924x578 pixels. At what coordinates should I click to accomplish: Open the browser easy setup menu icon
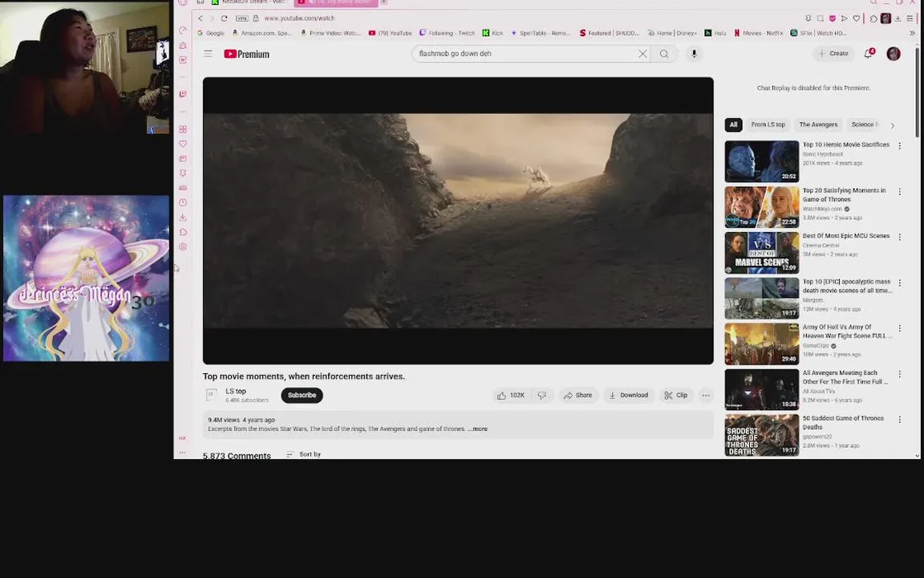coord(910,18)
